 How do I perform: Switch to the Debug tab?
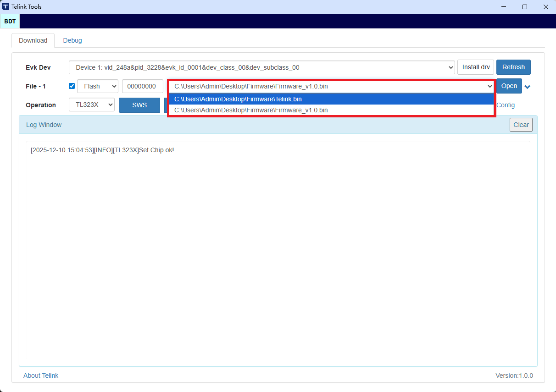tap(72, 40)
